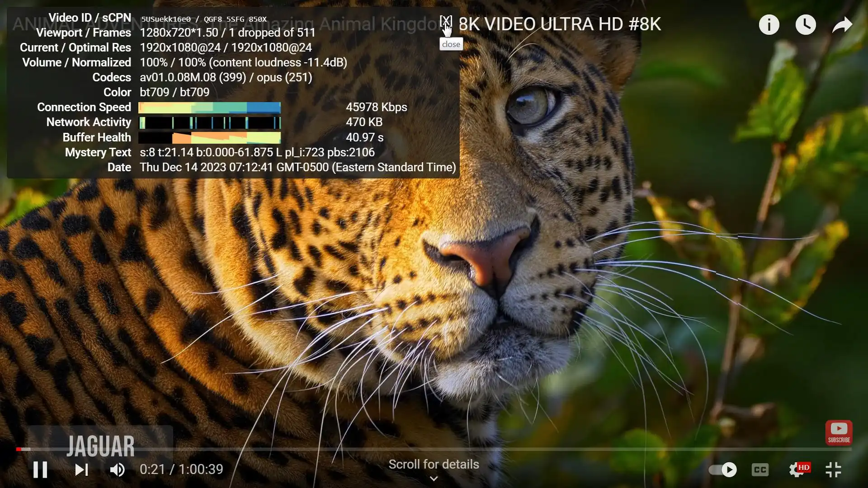
Task: Pause the video playback
Action: pyautogui.click(x=40, y=469)
